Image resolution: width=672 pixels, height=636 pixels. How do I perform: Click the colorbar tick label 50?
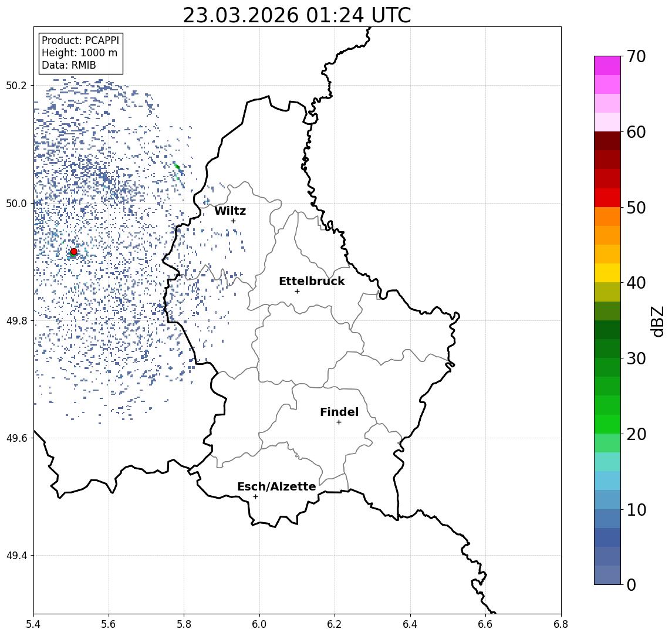(636, 208)
